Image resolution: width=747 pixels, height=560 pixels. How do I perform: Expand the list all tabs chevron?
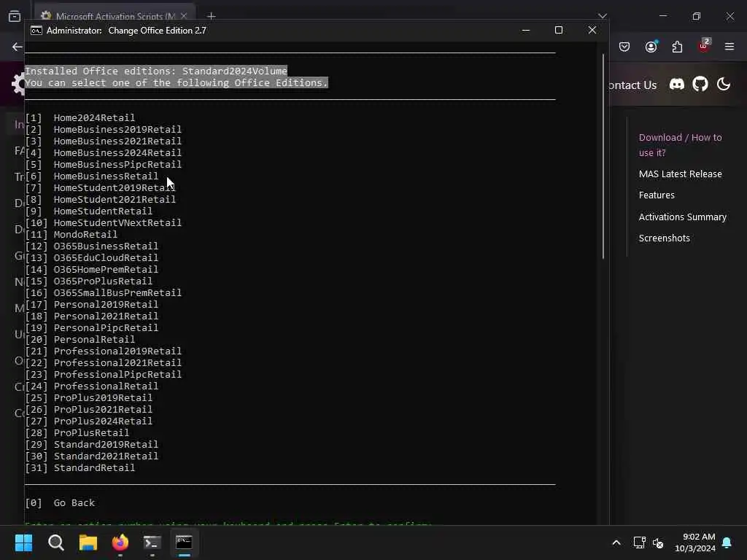[x=603, y=16]
